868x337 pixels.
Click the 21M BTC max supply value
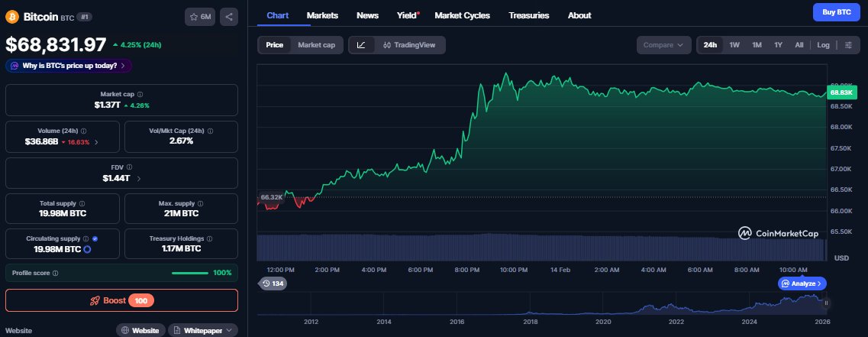coord(181,213)
